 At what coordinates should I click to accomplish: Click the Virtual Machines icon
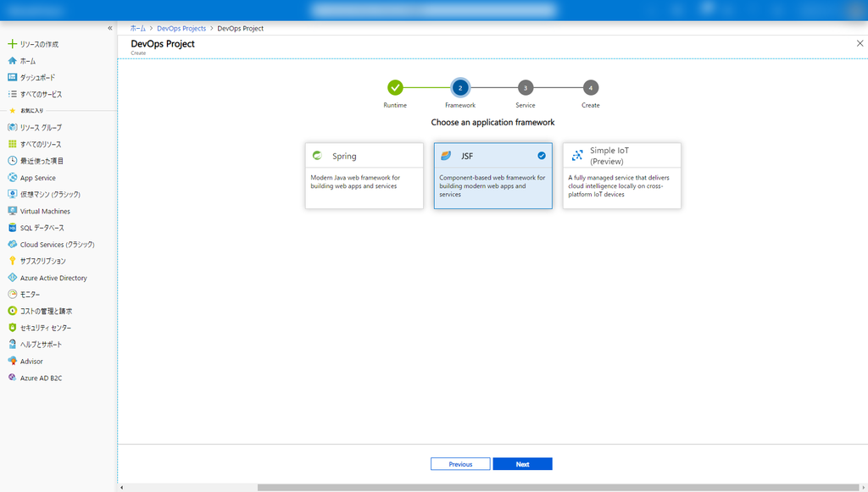12,211
